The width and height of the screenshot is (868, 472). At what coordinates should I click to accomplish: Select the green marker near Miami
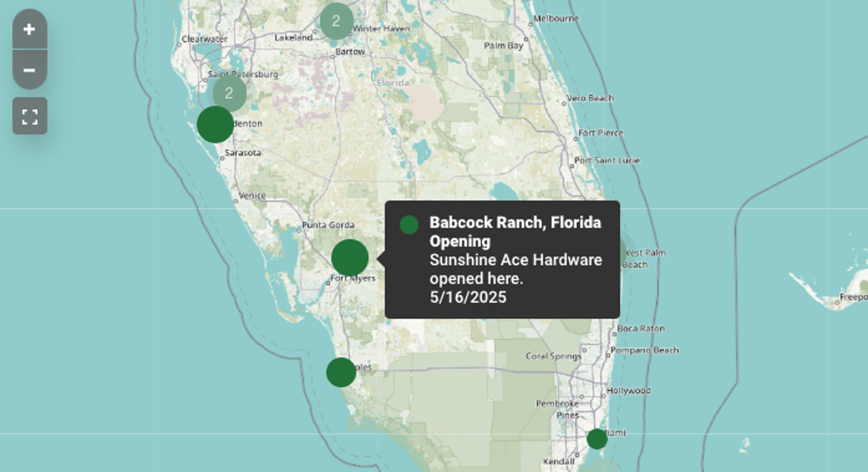(x=597, y=439)
